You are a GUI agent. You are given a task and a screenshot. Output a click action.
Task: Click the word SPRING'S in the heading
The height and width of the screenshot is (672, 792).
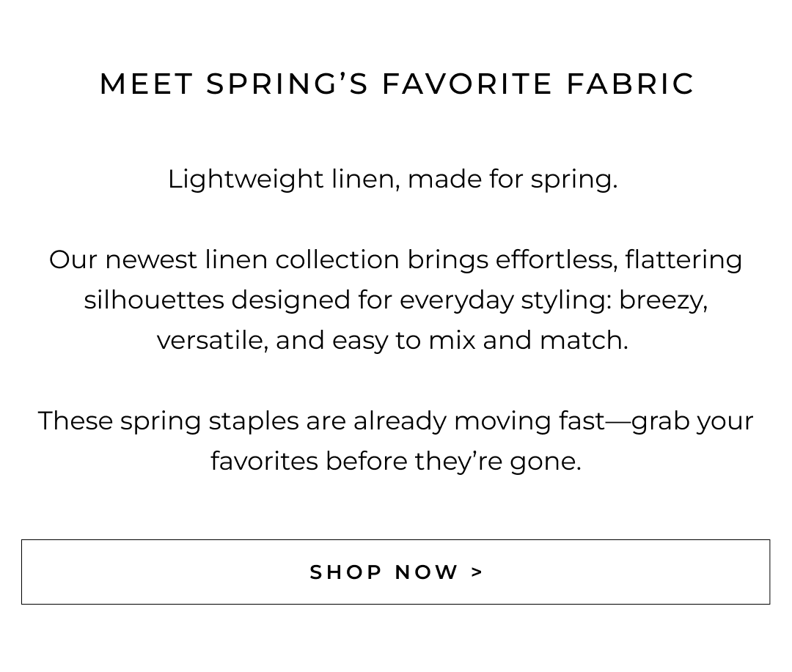(287, 84)
